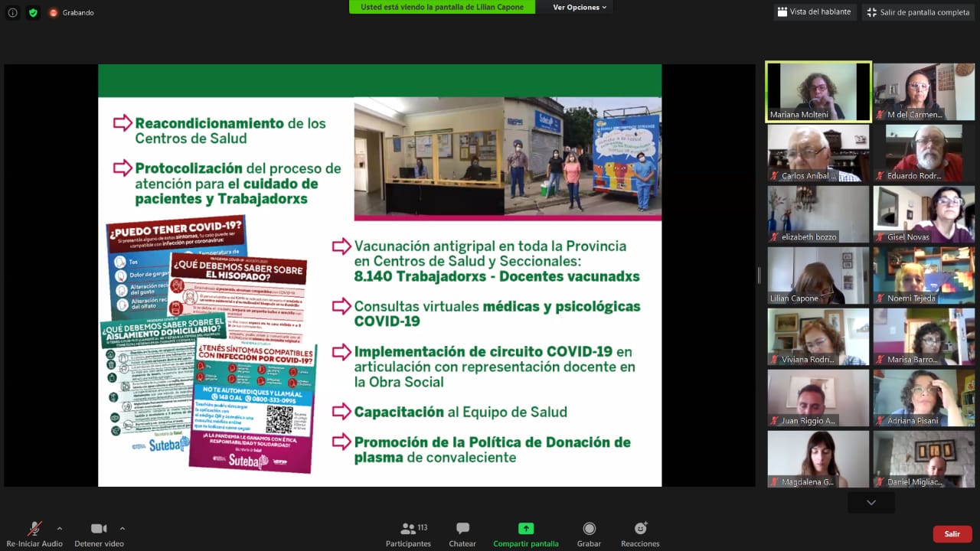Click the panel divider handle beside gallery
The height and width of the screenshot is (551, 980).
coord(759,275)
